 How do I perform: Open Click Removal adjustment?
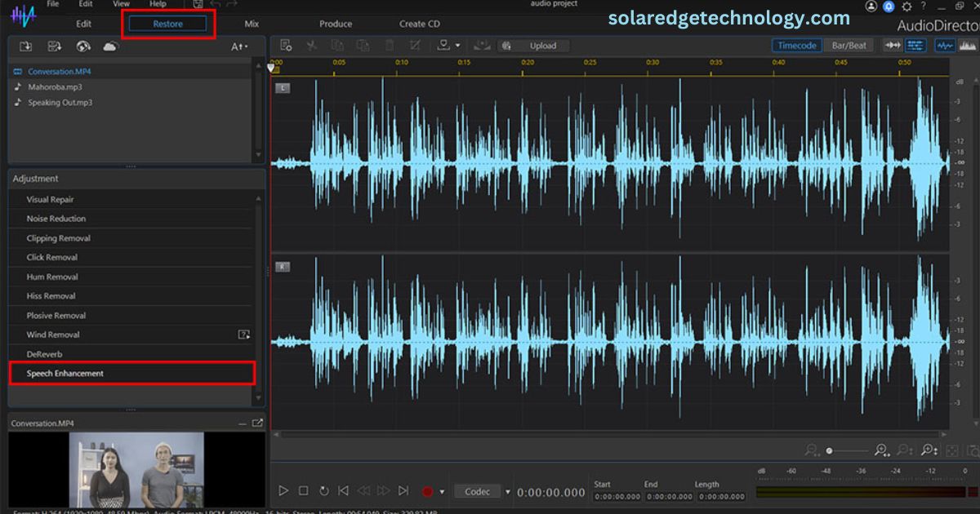point(132,257)
